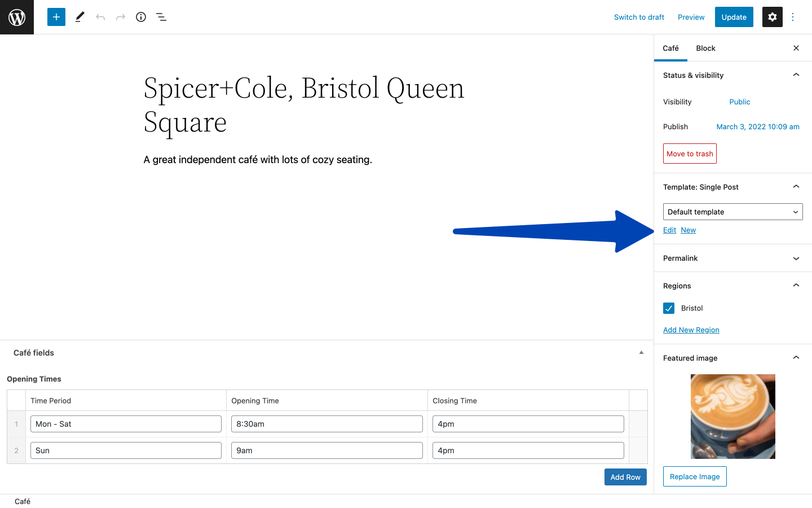Viewport: 812px width, 508px height.
Task: Select the Tools pencil icon
Action: (x=80, y=17)
